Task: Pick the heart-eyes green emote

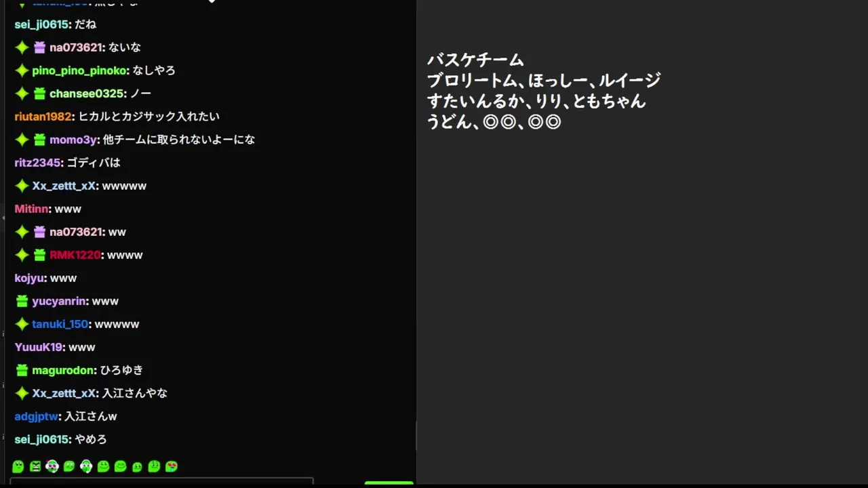Action: pyautogui.click(x=171, y=466)
